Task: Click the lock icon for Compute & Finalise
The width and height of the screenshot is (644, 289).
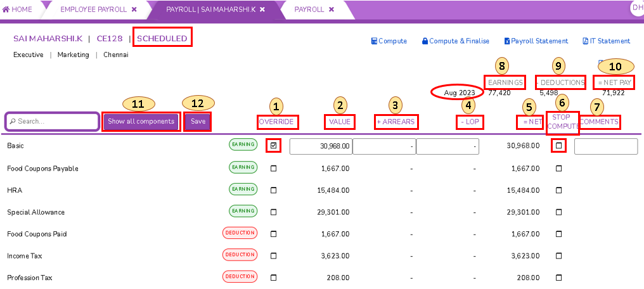Action: (x=425, y=41)
